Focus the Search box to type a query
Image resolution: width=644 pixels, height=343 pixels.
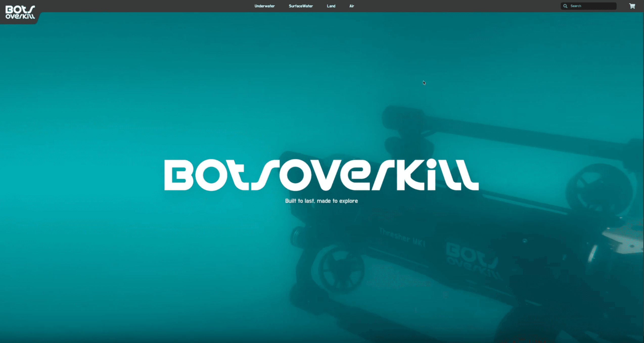point(589,6)
